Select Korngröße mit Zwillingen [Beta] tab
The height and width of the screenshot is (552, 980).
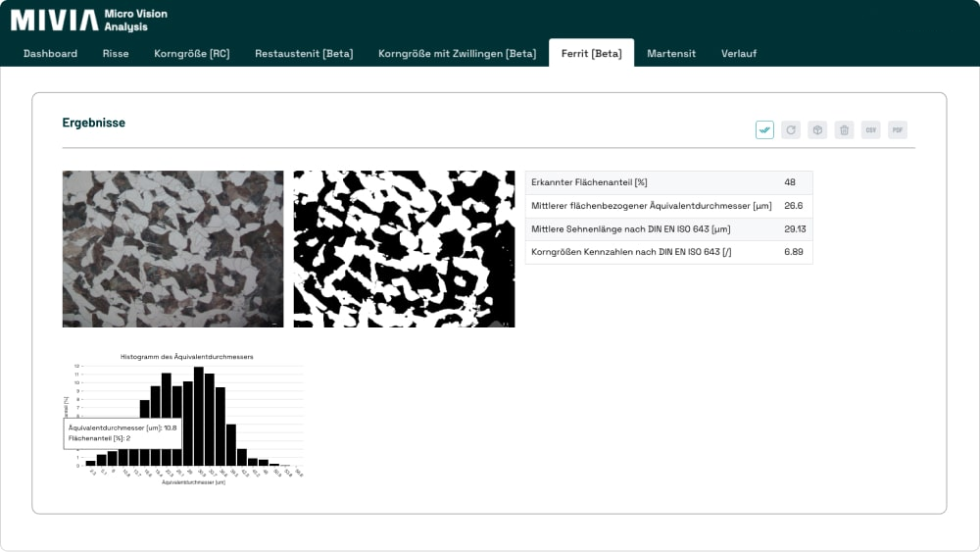[457, 53]
